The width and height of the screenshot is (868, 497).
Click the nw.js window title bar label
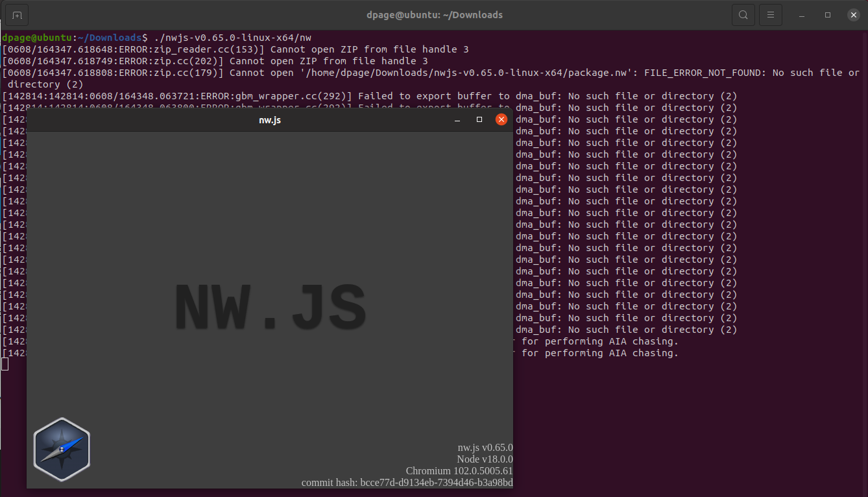[x=270, y=120]
